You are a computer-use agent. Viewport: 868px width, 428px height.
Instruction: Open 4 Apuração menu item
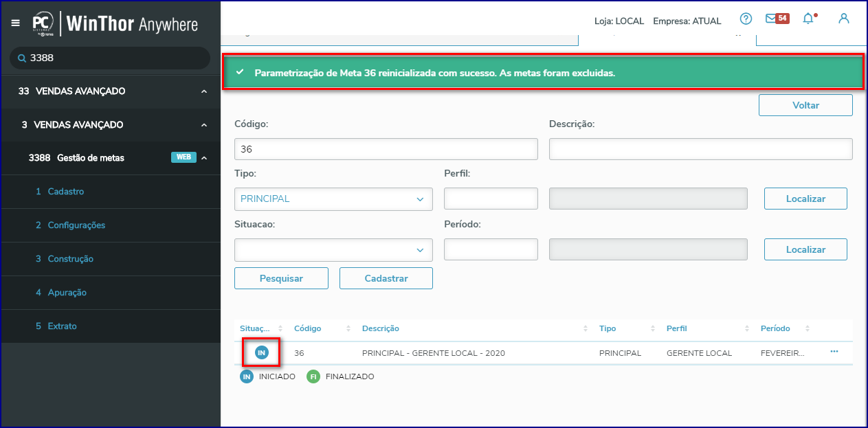coord(110,293)
